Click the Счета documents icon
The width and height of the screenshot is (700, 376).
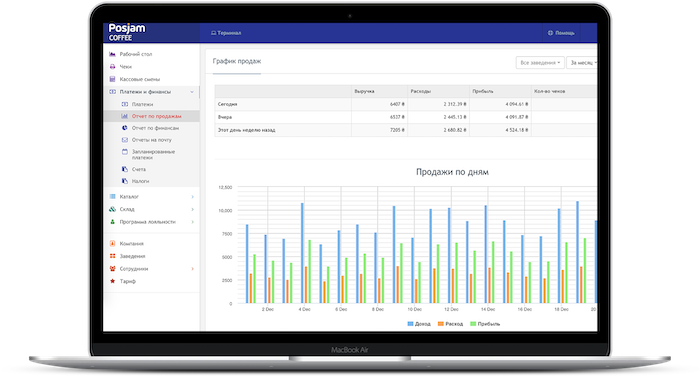click(125, 169)
